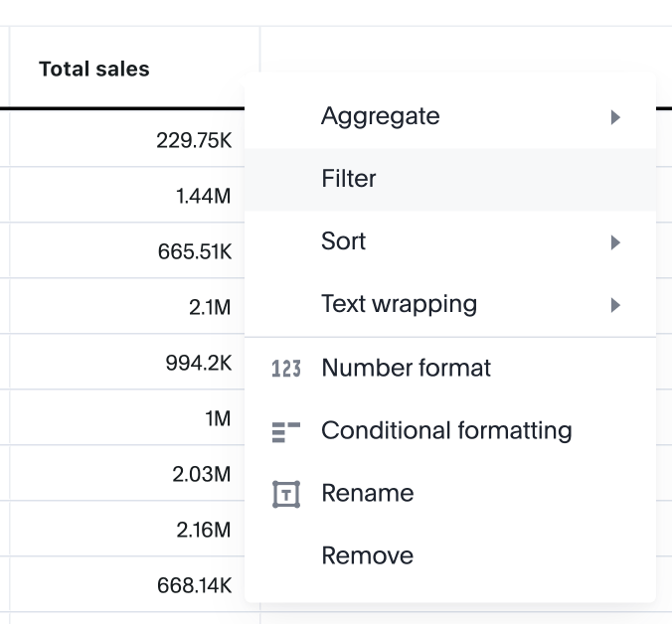
Task: Select Remove in the column menu
Action: tap(367, 555)
